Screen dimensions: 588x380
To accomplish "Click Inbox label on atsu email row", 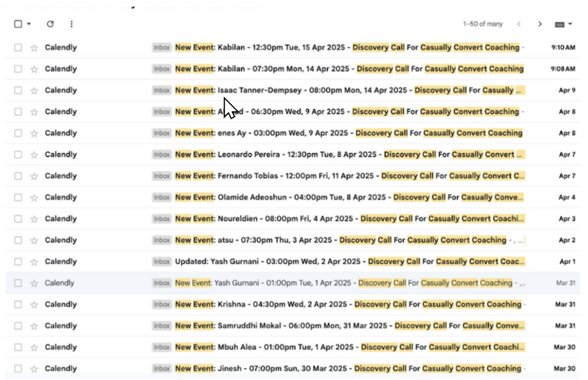I will [x=161, y=240].
